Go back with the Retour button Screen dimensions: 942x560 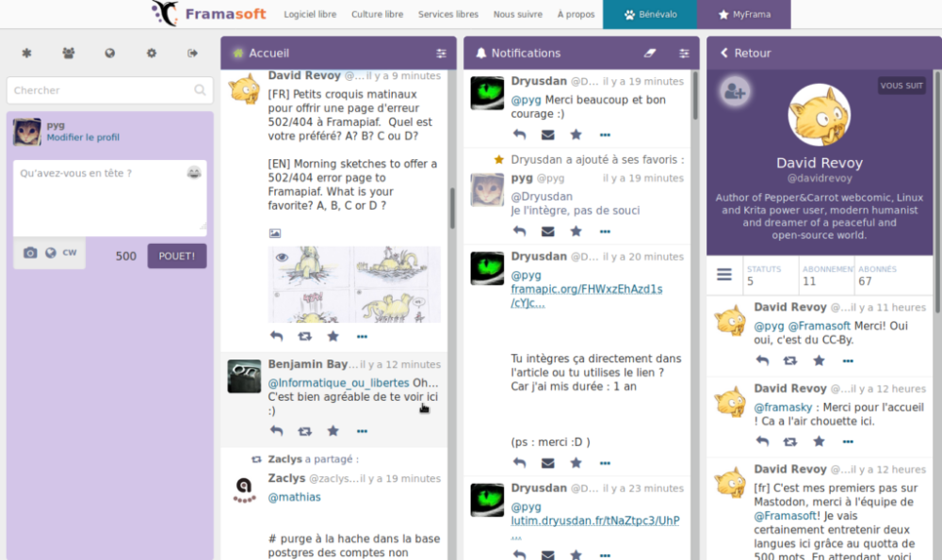(745, 54)
